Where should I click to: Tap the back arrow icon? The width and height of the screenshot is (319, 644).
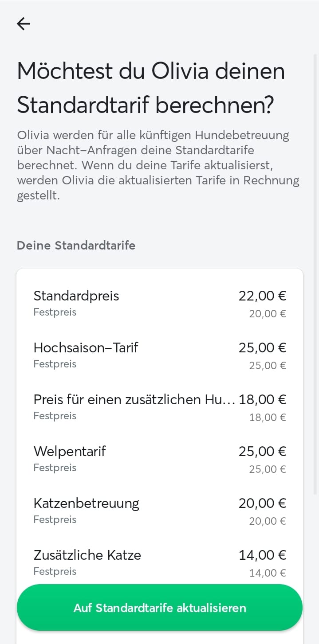point(24,24)
